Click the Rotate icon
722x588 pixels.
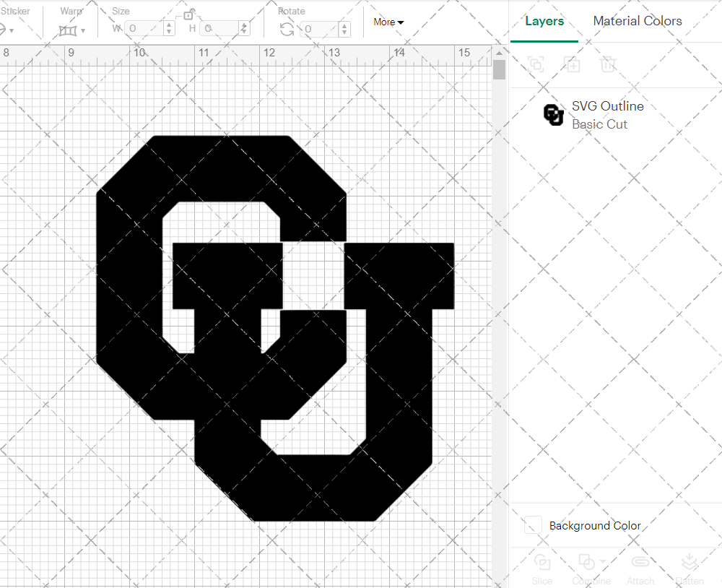coord(287,29)
